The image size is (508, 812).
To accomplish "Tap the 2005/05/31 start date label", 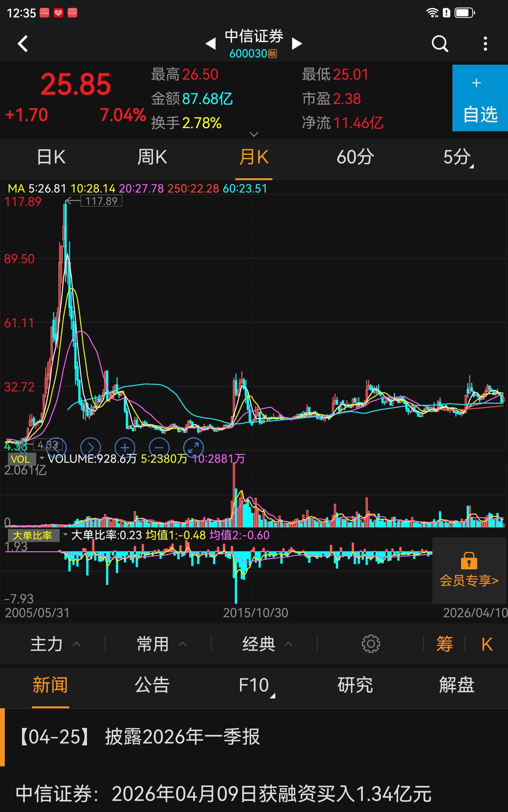I will pos(37,613).
